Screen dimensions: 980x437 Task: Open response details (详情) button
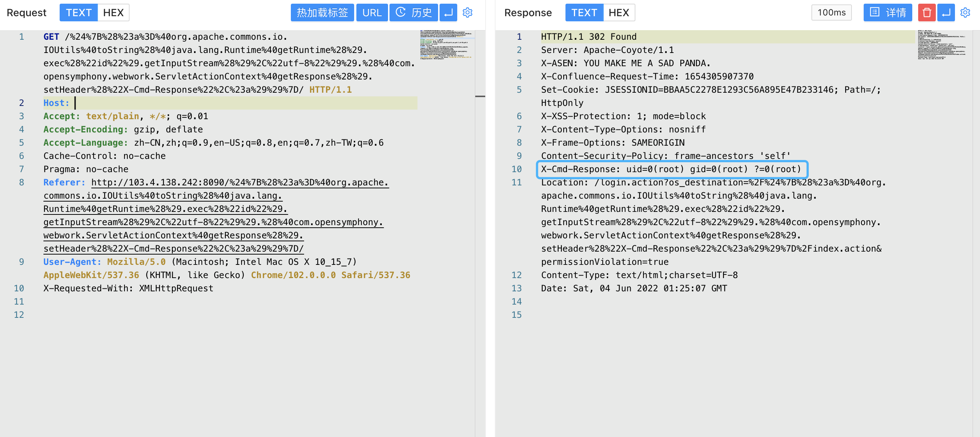pos(888,13)
